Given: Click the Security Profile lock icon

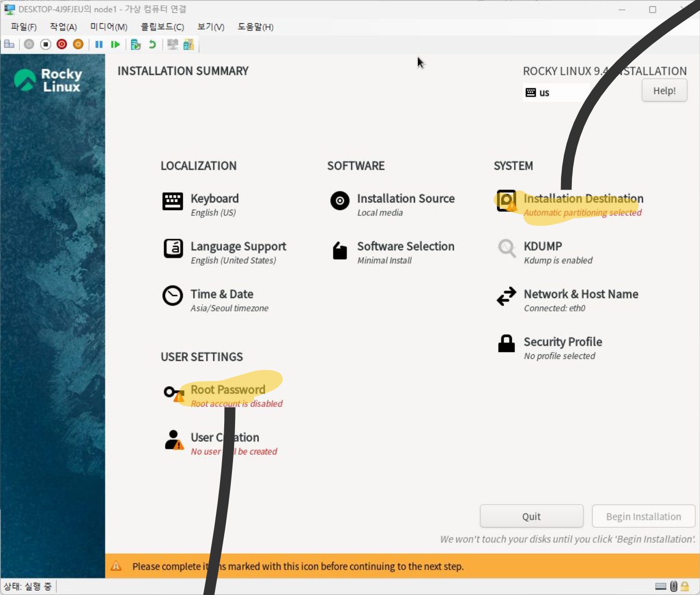Looking at the screenshot, I should point(506,343).
